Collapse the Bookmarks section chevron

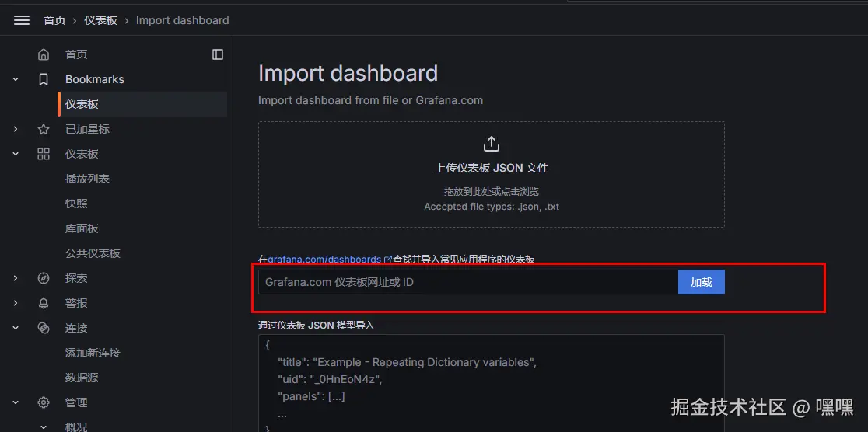pos(16,79)
